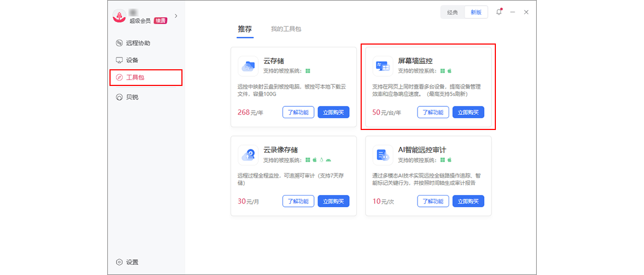Open the 远程协助 sidebar item
This screenshot has width=644, height=275.
click(x=146, y=43)
